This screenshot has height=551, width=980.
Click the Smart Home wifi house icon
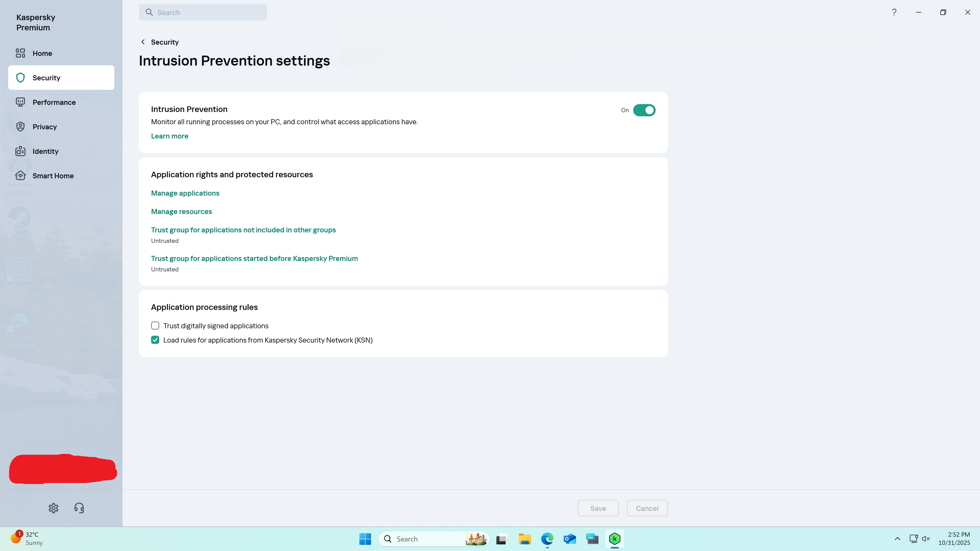(x=20, y=175)
